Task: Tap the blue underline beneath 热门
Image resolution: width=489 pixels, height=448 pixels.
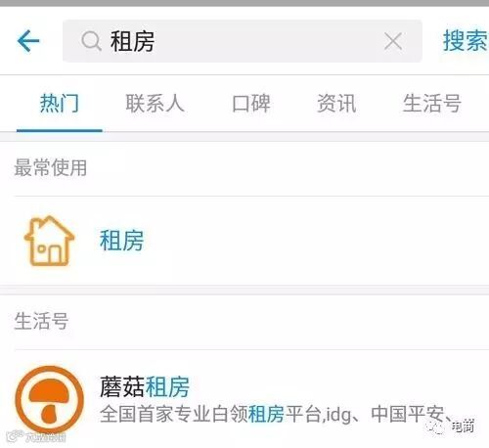Action: (60, 130)
